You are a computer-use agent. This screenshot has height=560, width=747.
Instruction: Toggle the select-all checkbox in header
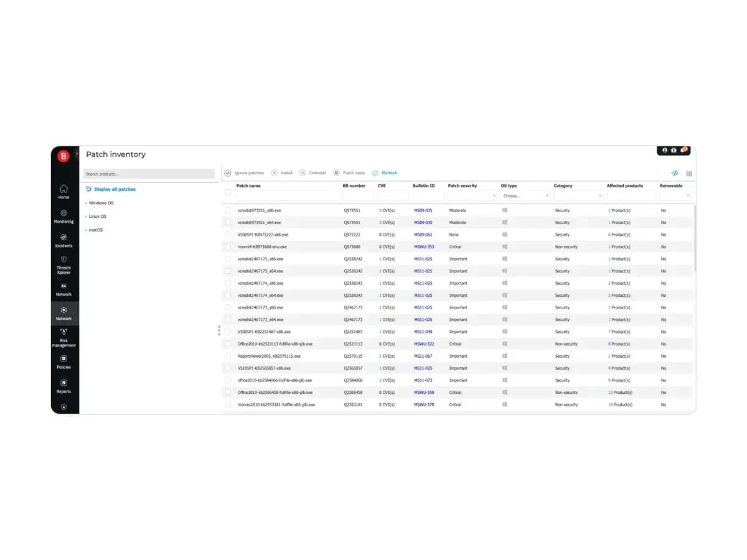tap(228, 192)
